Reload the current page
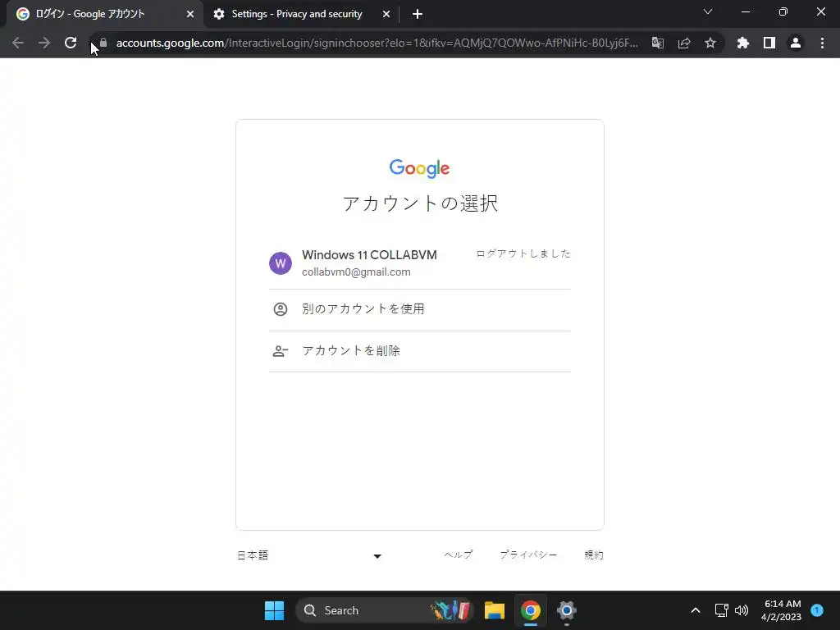Viewport: 840px width, 630px height. (71, 43)
